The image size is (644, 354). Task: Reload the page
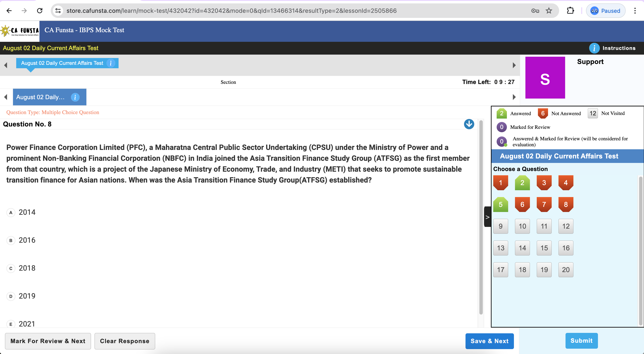pos(39,11)
